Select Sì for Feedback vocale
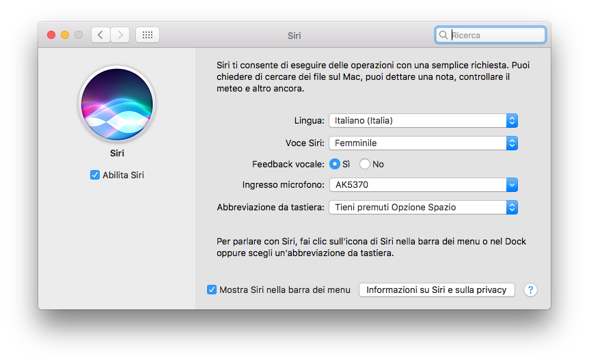The image size is (589, 364). click(334, 164)
